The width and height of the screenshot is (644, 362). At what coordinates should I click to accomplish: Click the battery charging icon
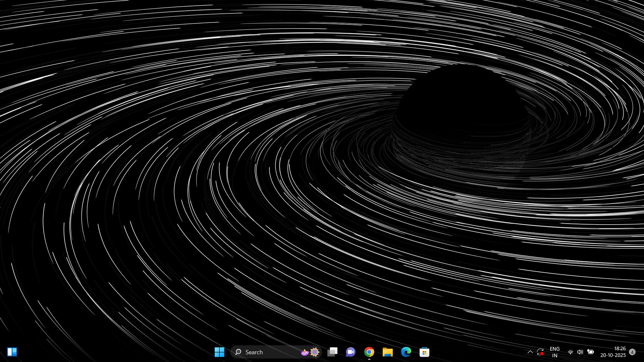tap(591, 352)
